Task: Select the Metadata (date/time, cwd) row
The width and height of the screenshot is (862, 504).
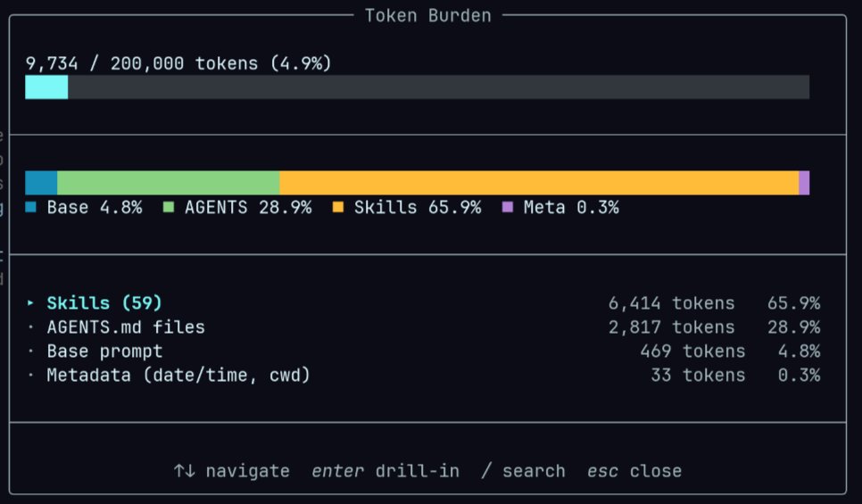Action: pos(423,376)
